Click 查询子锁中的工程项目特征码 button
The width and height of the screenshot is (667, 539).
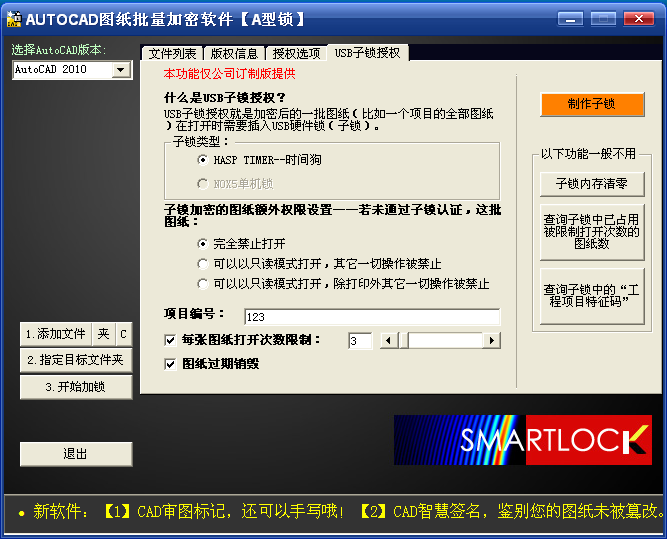[x=592, y=296]
